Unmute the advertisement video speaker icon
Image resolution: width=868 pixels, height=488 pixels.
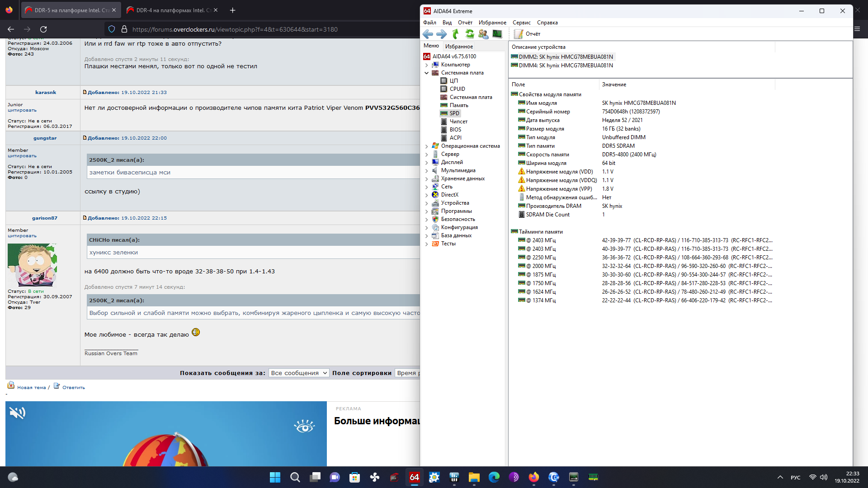point(18,413)
